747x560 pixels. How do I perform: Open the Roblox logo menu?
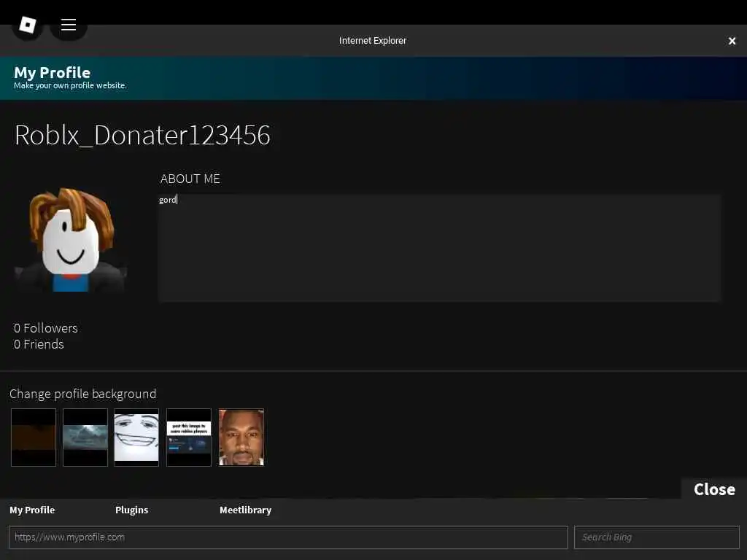point(28,25)
